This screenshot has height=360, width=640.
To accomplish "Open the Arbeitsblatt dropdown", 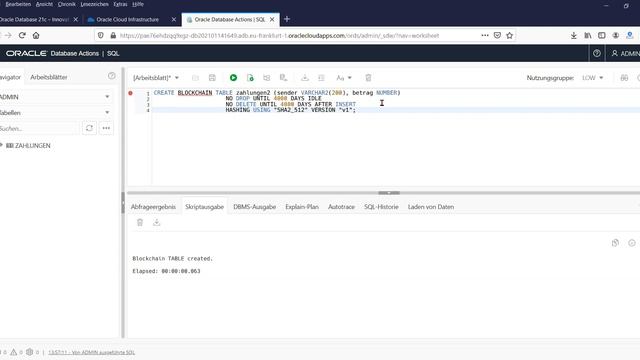I will pyautogui.click(x=156, y=78).
